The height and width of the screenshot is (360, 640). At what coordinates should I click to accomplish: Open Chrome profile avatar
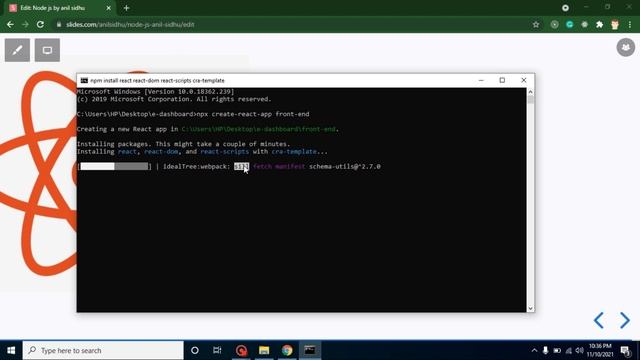tap(615, 24)
